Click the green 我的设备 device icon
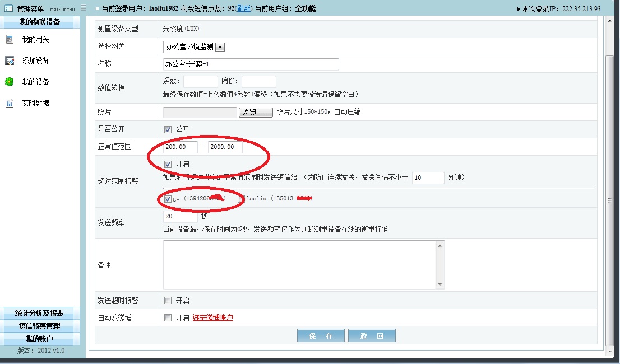620x364 pixels. click(10, 82)
